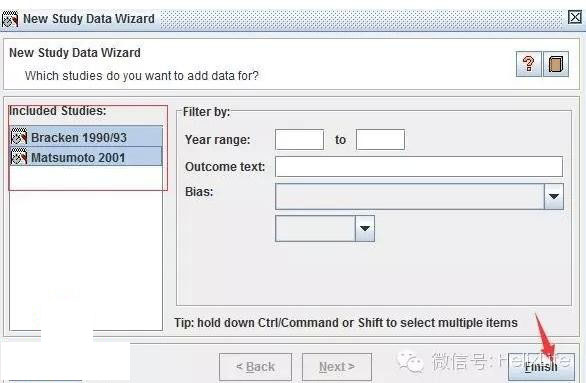Image resolution: width=586 pixels, height=383 pixels.
Task: Click the Bracken 1990/93 study icon
Action: click(x=19, y=137)
